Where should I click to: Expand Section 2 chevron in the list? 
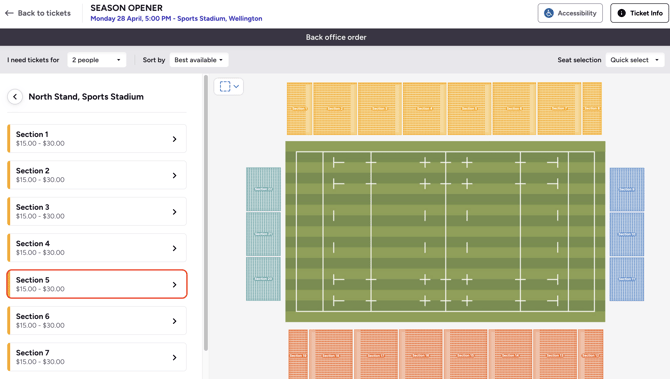[x=174, y=175]
